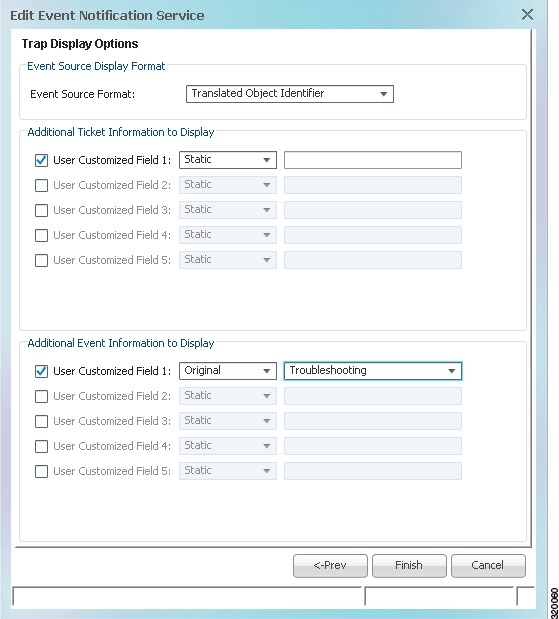Go back with the <-Prev button
The image size is (559, 619).
point(330,565)
